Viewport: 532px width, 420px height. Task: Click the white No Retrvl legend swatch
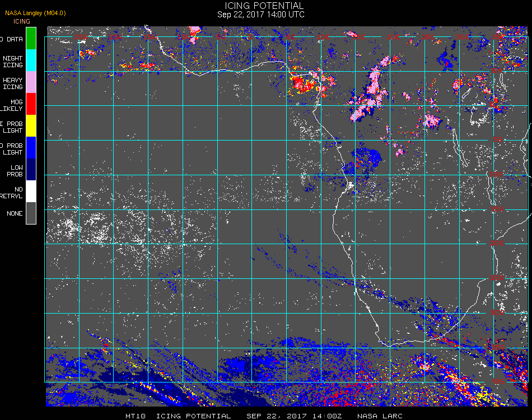pos(31,192)
